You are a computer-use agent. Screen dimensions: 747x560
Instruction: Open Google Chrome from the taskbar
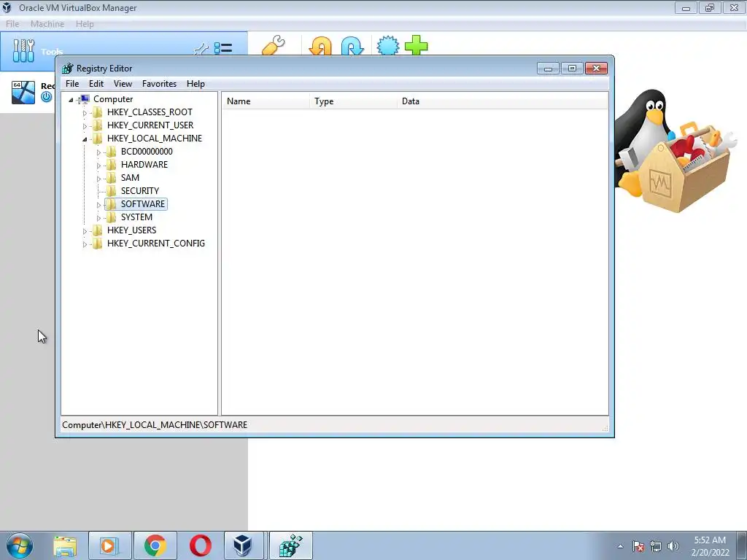[155, 545]
